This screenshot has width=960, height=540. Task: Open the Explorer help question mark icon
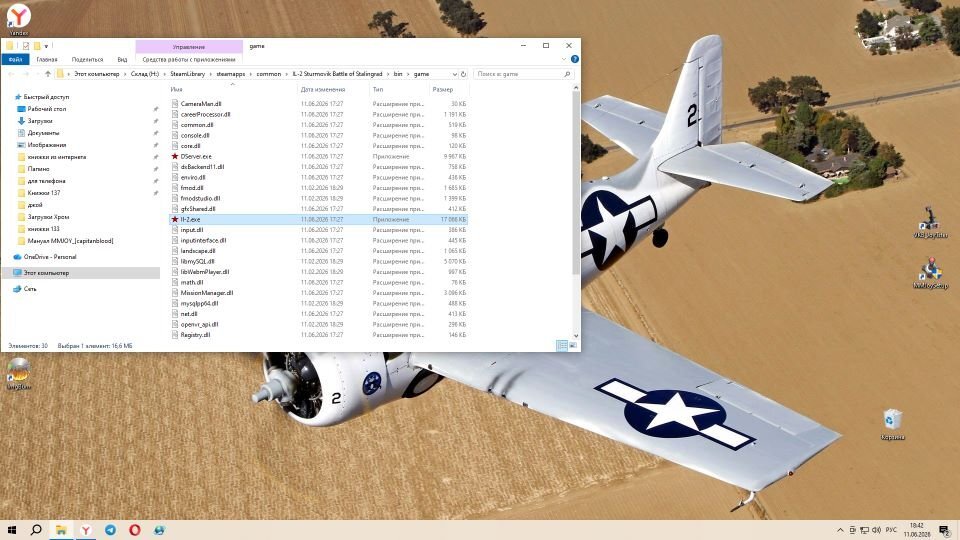click(x=575, y=59)
